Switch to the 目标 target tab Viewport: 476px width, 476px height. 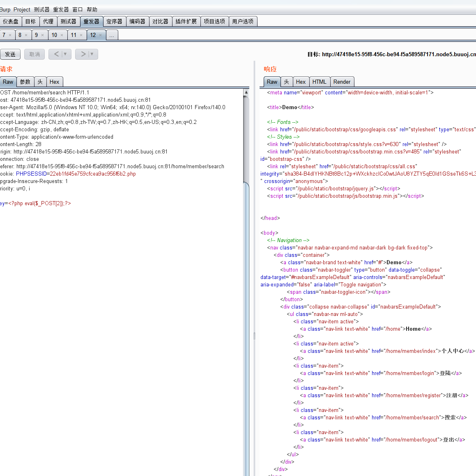pos(30,21)
